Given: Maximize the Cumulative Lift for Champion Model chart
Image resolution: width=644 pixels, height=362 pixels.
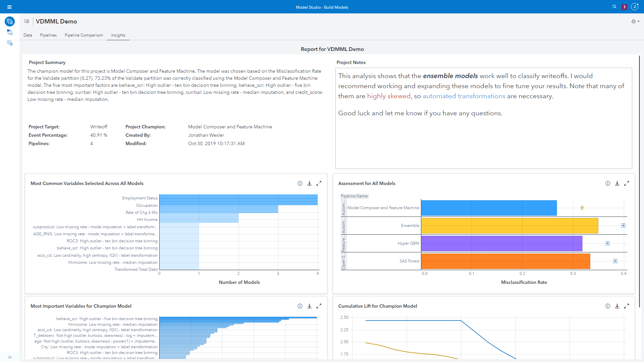Looking at the screenshot, I should click(x=627, y=306).
